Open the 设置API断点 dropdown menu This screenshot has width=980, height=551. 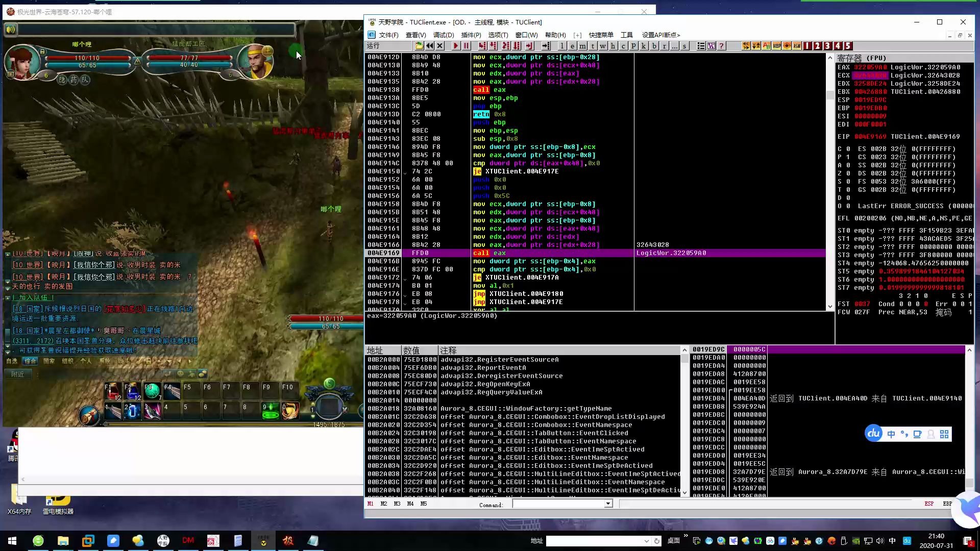click(x=660, y=35)
